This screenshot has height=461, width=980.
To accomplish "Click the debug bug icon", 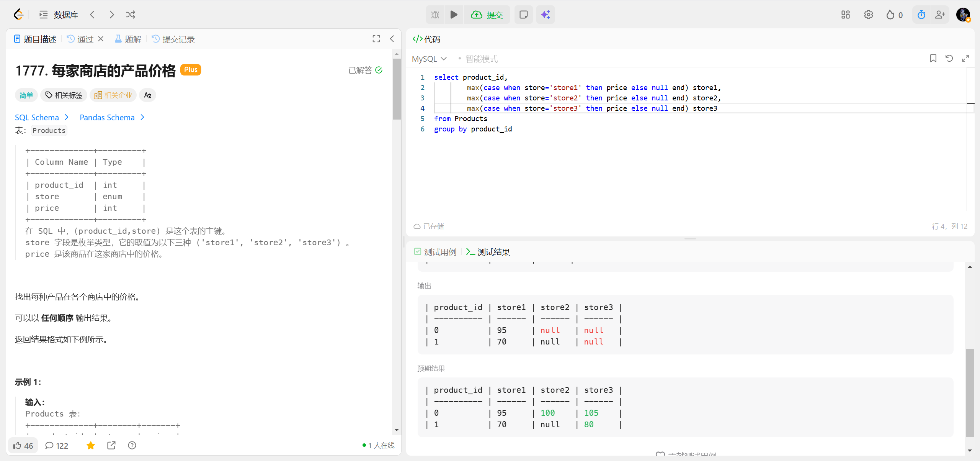I will [435, 15].
